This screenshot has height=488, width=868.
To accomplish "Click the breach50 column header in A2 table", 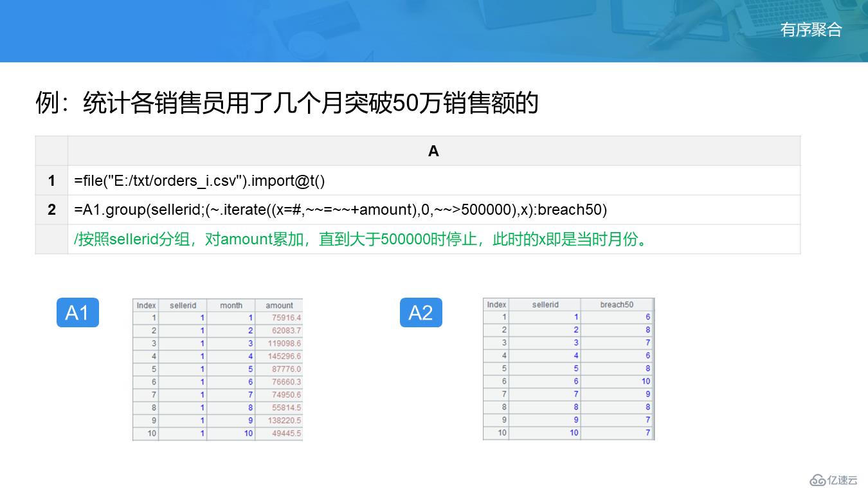I will [x=617, y=305].
